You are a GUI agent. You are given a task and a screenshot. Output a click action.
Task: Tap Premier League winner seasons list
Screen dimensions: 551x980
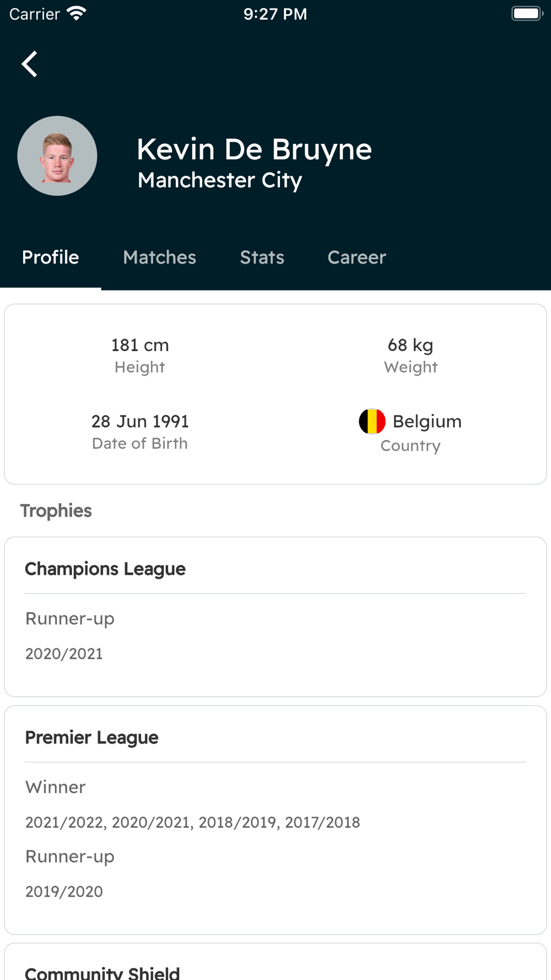click(x=192, y=822)
